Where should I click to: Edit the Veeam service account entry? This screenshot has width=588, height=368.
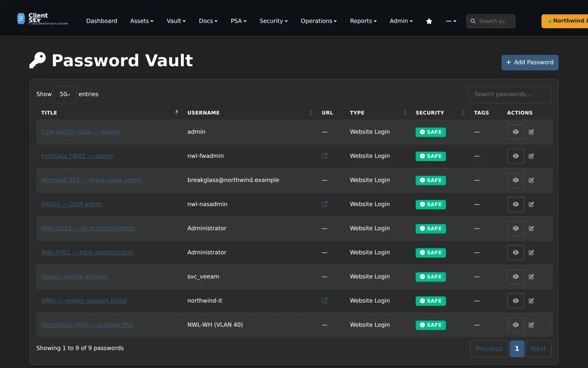pos(531,277)
